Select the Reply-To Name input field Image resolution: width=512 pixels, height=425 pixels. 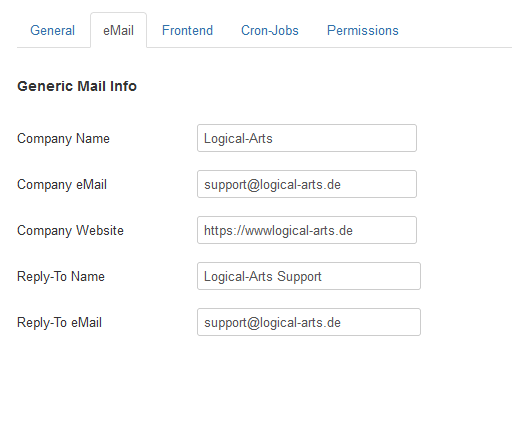tap(309, 276)
